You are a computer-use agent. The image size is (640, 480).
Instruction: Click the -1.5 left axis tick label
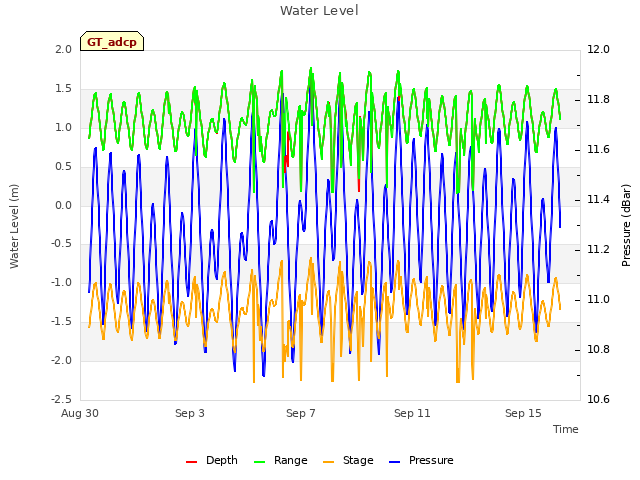point(61,322)
